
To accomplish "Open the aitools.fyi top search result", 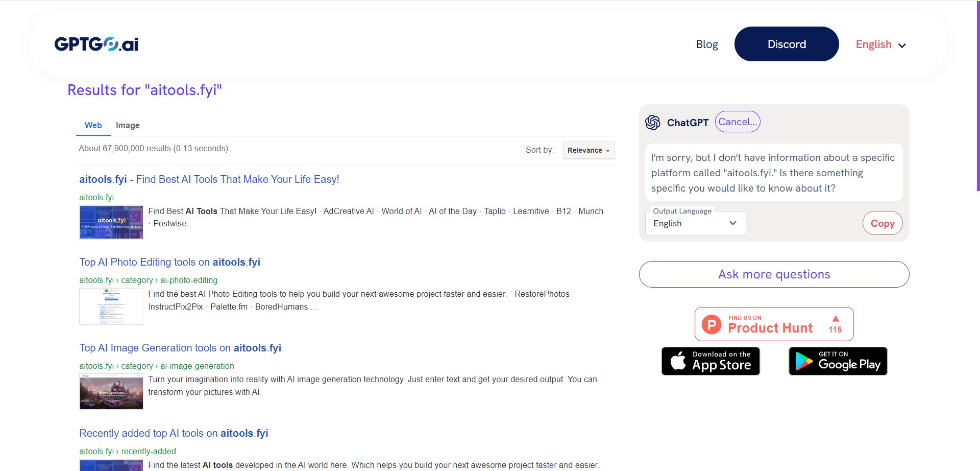I will (209, 179).
